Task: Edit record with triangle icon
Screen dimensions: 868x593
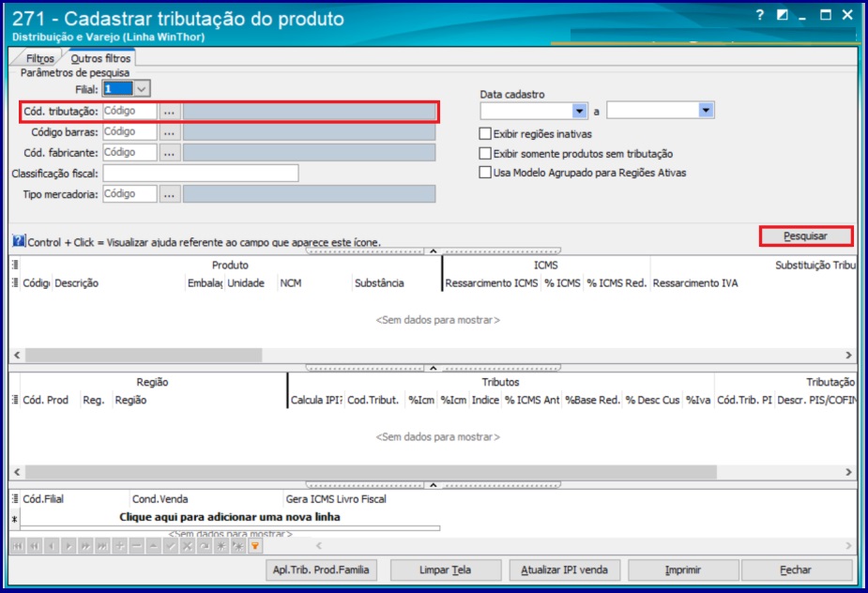Action: pyautogui.click(x=153, y=546)
